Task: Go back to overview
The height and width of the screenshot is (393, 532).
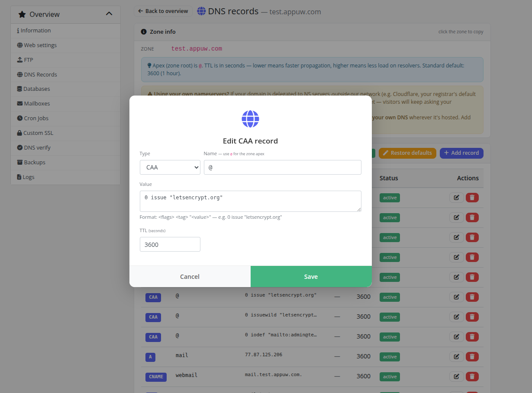Action: [163, 11]
